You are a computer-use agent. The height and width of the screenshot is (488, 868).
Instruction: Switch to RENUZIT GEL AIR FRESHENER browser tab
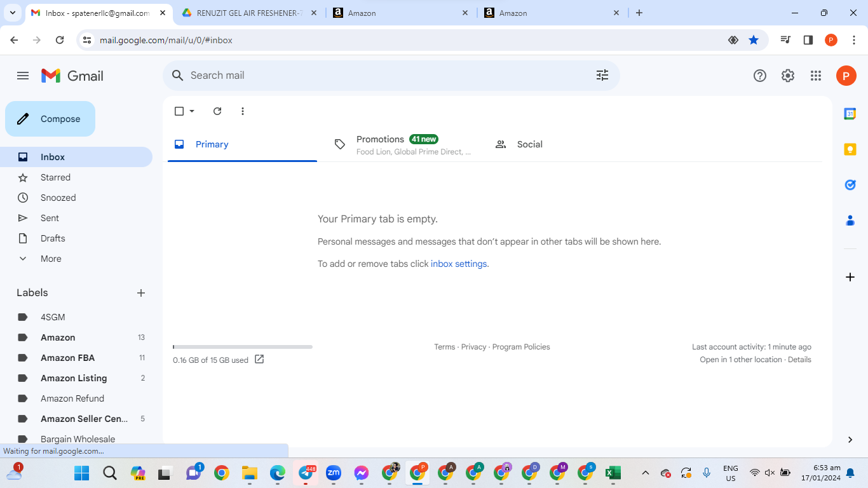[250, 13]
